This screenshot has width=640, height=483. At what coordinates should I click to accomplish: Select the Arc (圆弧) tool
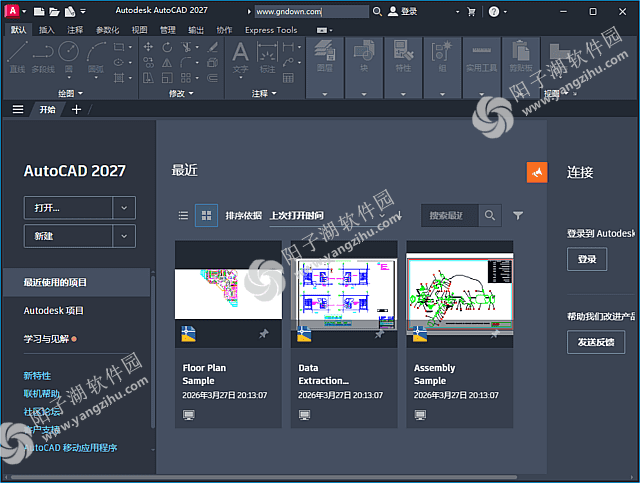[x=96, y=58]
